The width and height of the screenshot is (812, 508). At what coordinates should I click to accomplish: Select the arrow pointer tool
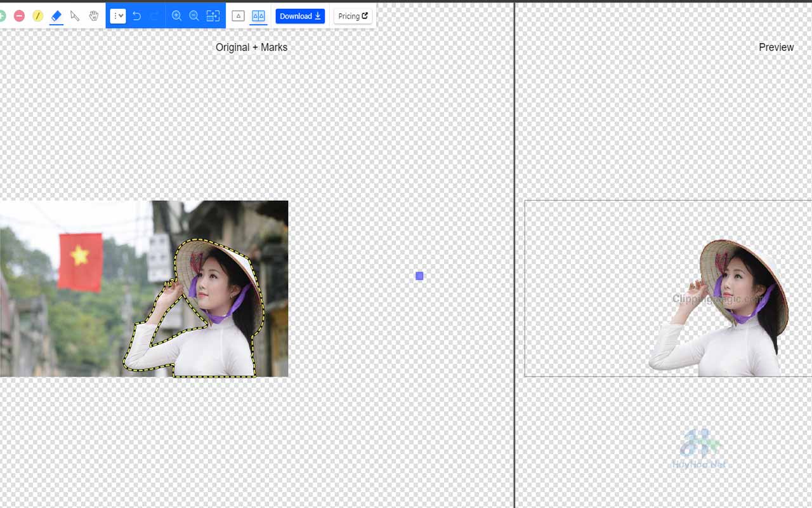[x=75, y=16]
